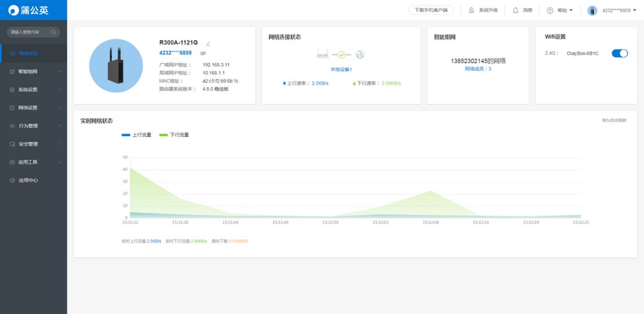Toggle SN visibility with the eye icon
This screenshot has height=314, width=644.
[203, 53]
